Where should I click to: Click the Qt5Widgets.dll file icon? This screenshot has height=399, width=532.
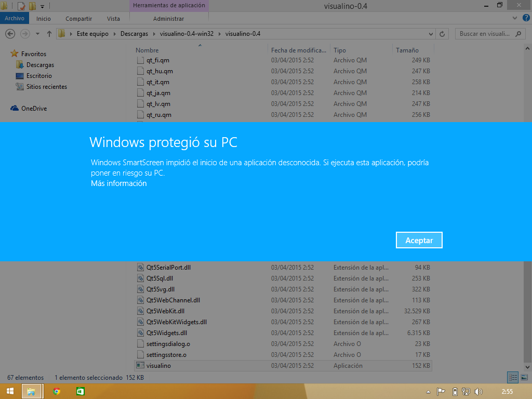140,333
